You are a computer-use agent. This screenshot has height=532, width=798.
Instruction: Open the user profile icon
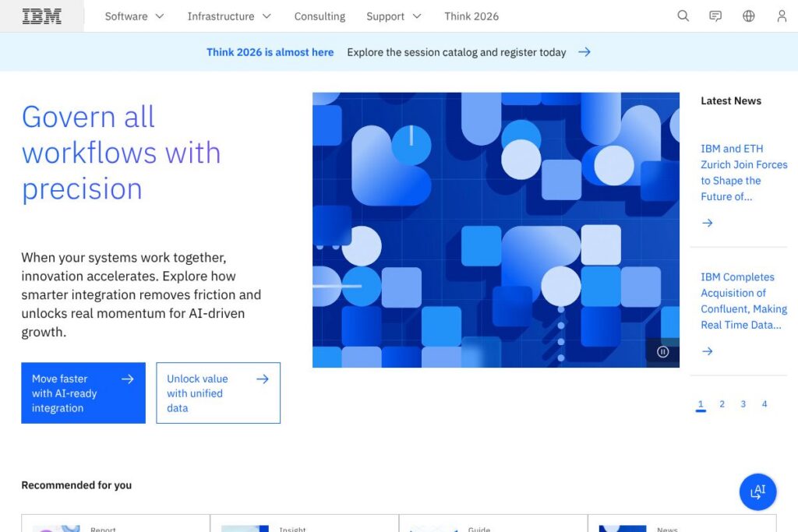[x=782, y=16]
